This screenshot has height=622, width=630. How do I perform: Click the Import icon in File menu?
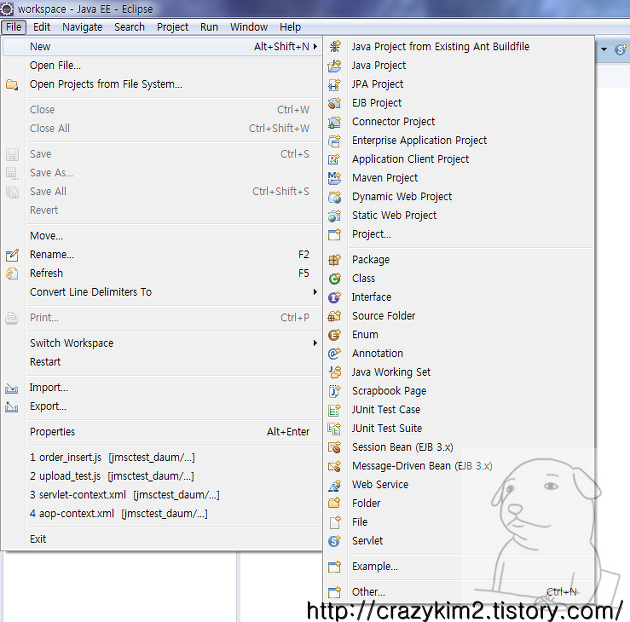tap(12, 388)
